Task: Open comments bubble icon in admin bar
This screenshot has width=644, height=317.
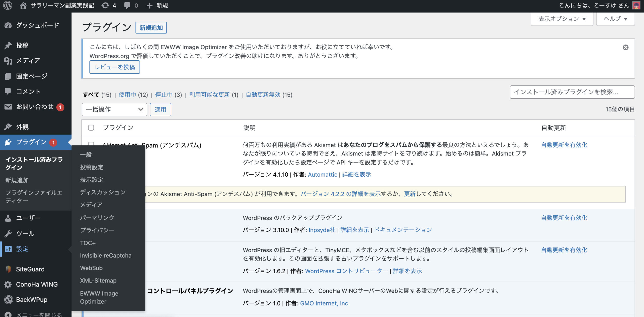Action: [x=127, y=5]
